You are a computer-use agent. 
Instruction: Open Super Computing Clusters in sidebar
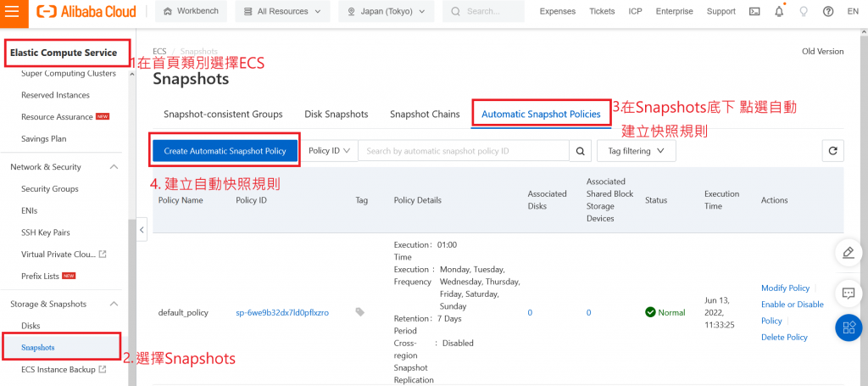pos(69,73)
